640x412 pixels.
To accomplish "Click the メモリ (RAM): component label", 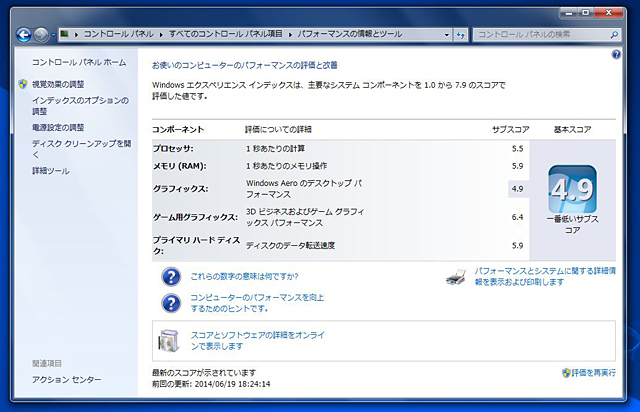I will point(180,166).
